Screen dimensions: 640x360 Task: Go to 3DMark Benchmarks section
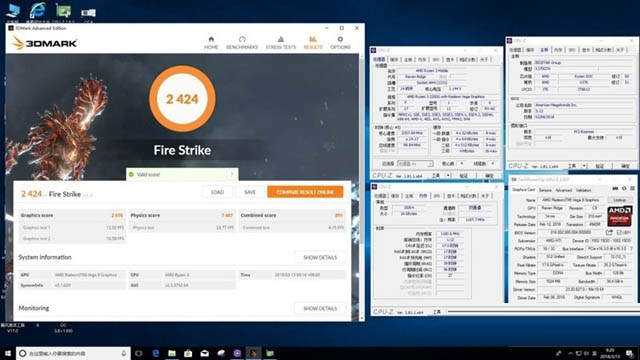pos(242,43)
